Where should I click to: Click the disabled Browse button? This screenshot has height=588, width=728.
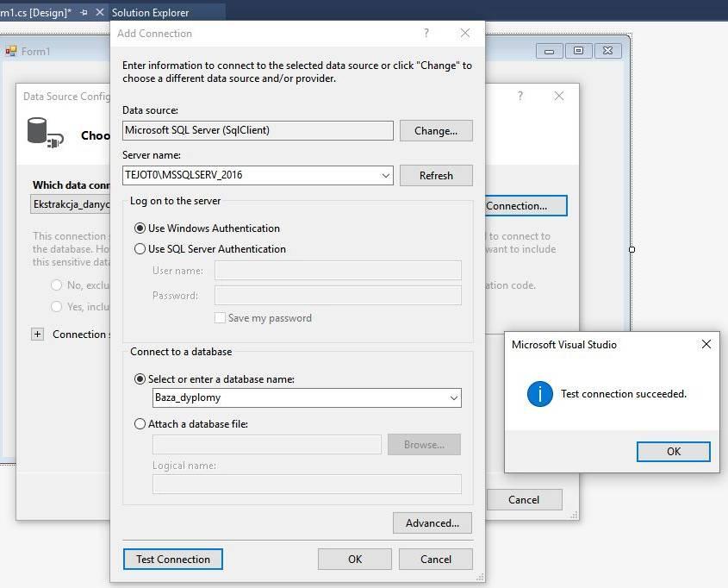[425, 445]
